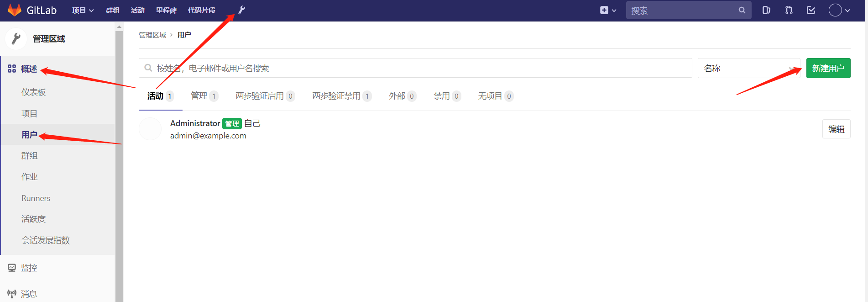Click the new item plus icon
Image resolution: width=868 pixels, height=302 pixels.
[604, 10]
